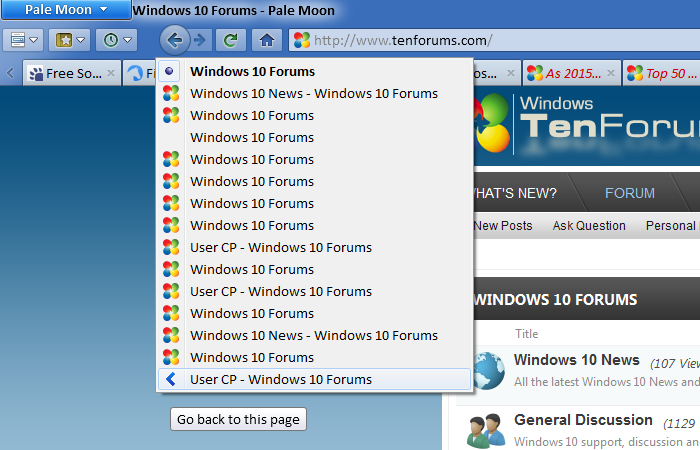The image size is (700, 450).
Task: Click the Title column header
Action: click(x=526, y=333)
